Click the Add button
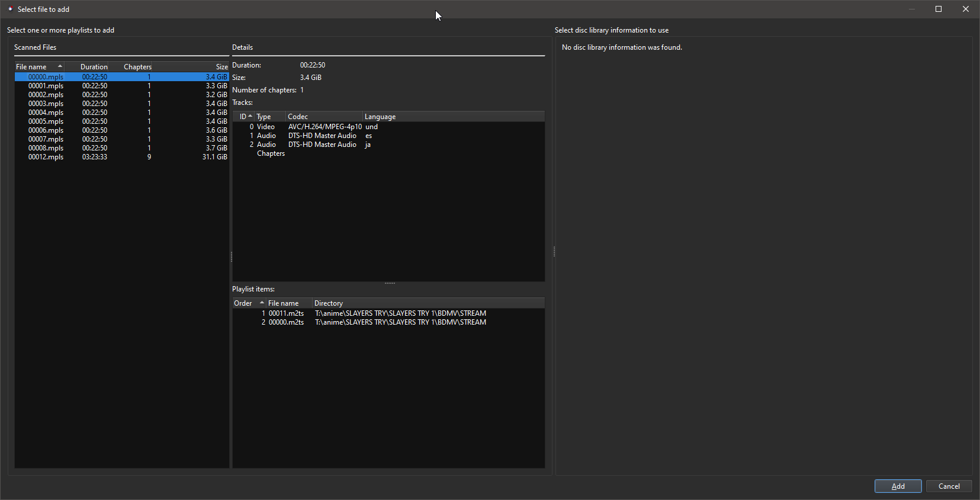The width and height of the screenshot is (980, 500). [x=898, y=486]
